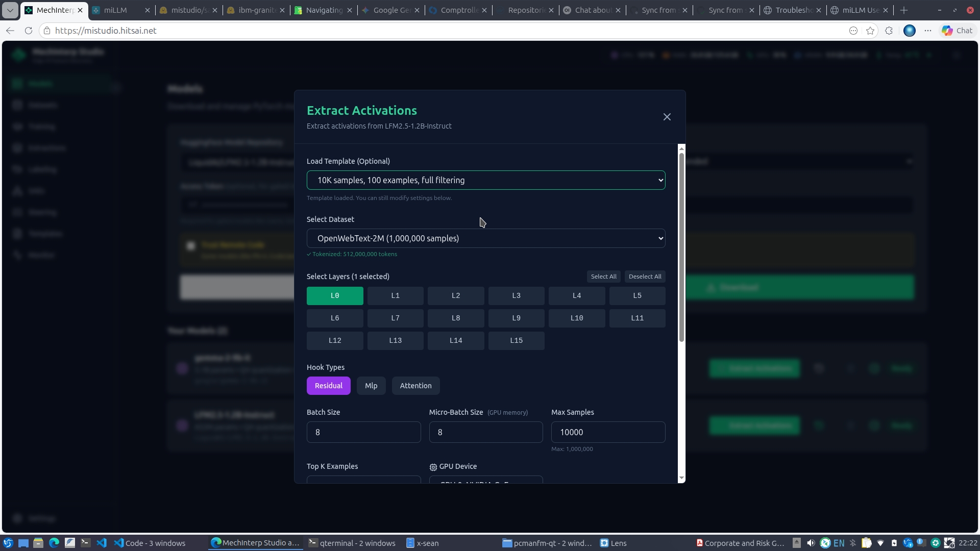
Task: Switch to the miLLM browser tab
Action: pos(121,10)
